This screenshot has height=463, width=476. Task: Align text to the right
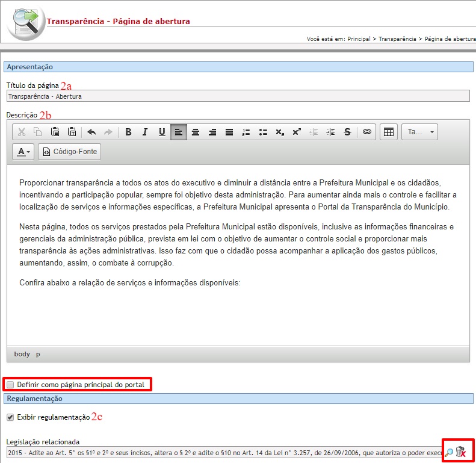pos(212,132)
